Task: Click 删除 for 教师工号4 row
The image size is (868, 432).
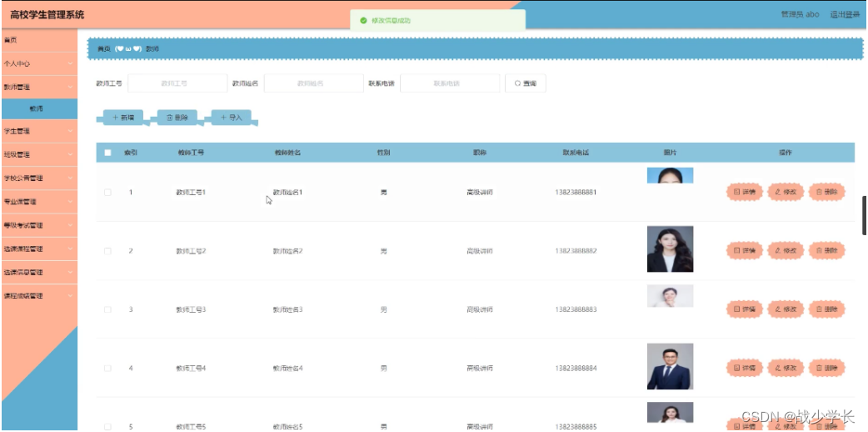Action: (x=827, y=368)
